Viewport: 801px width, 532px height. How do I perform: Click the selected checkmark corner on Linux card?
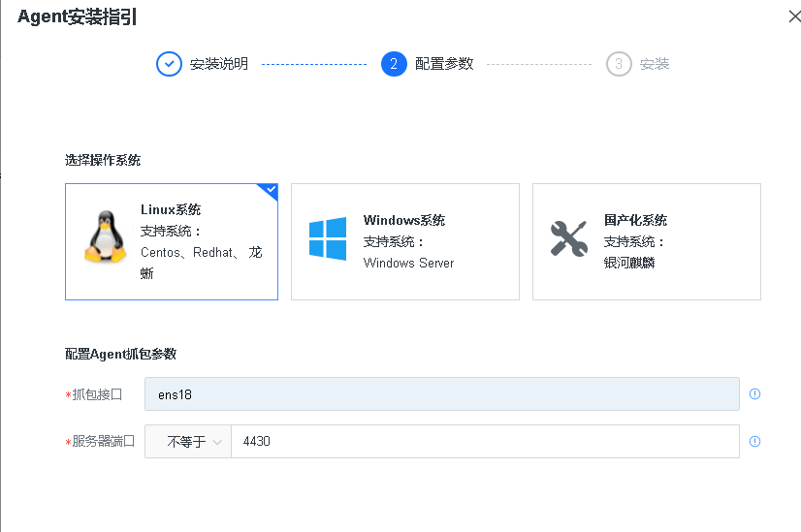tap(271, 190)
